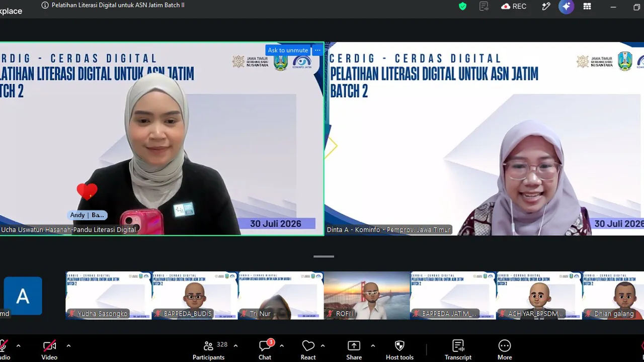Select the BAPPEDA_BUDIS video thumbnail
The width and height of the screenshot is (644, 362).
[x=195, y=296]
